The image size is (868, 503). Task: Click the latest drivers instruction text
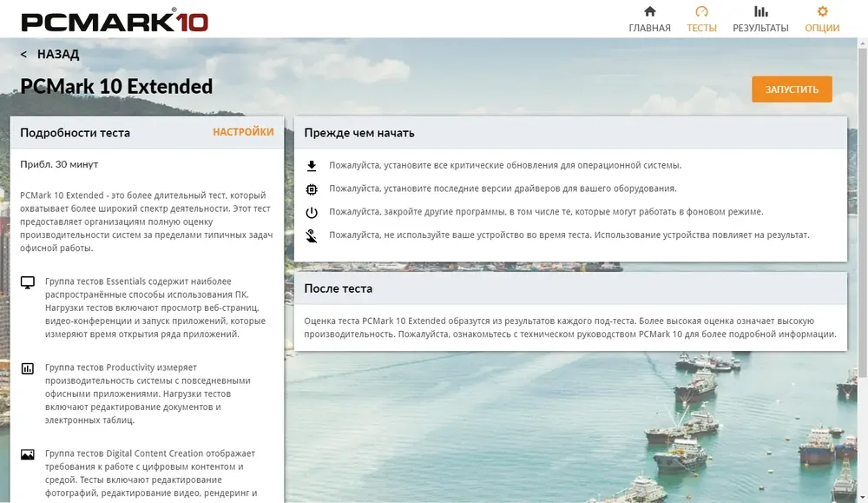(x=503, y=189)
